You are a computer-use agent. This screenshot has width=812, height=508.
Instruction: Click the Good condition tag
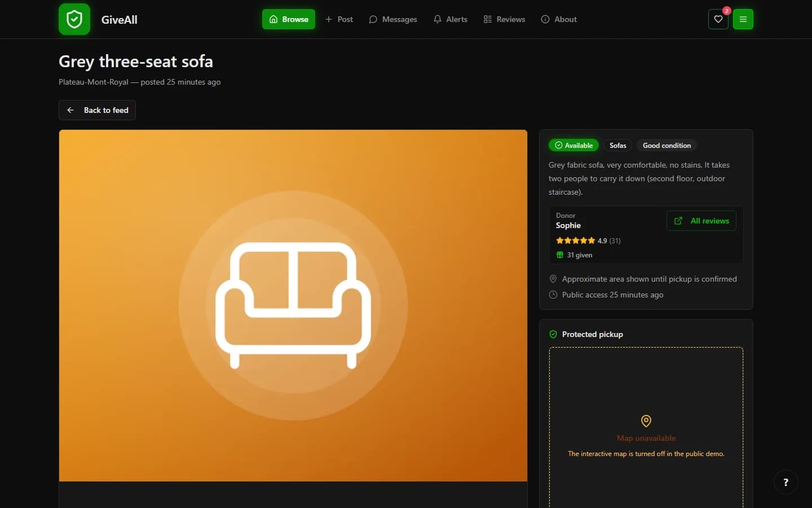[667, 146]
